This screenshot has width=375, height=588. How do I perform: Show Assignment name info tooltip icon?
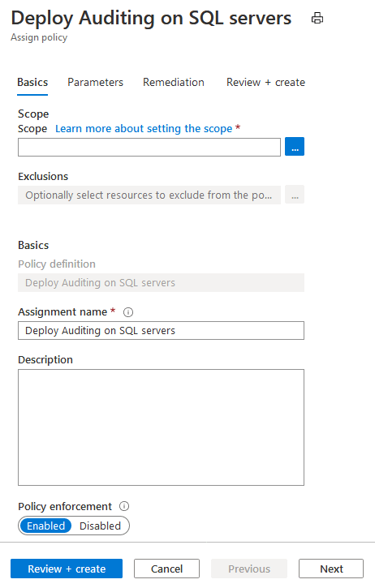point(128,312)
